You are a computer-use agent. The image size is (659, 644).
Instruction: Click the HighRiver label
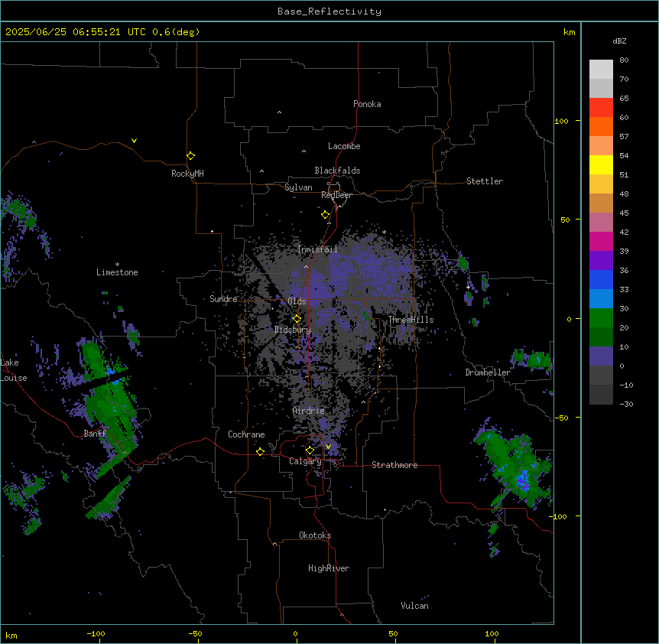point(329,568)
